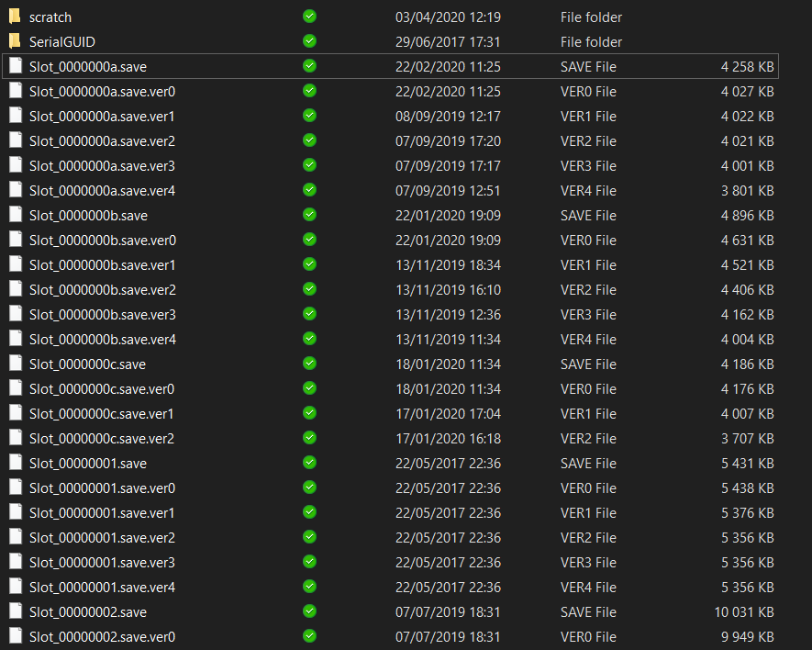
Task: Select file name Slot_0000000c.save
Action: tap(87, 364)
